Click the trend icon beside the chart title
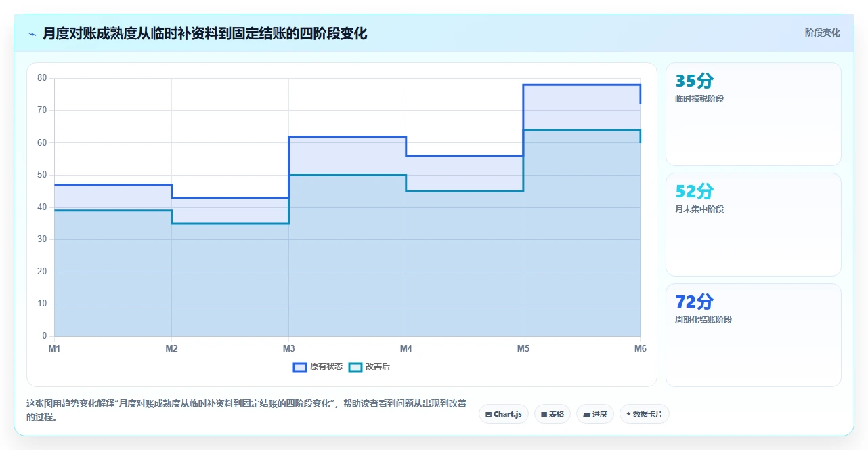 32,34
